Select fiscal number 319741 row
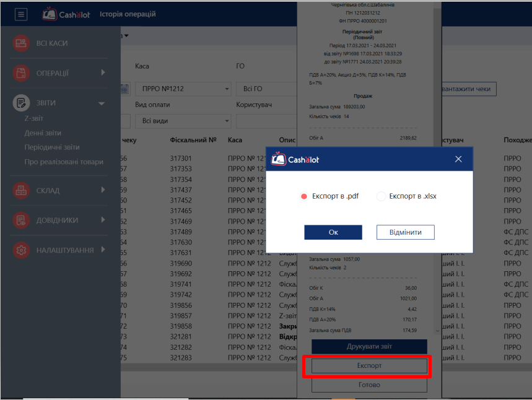The width and height of the screenshot is (532, 400). point(181,284)
